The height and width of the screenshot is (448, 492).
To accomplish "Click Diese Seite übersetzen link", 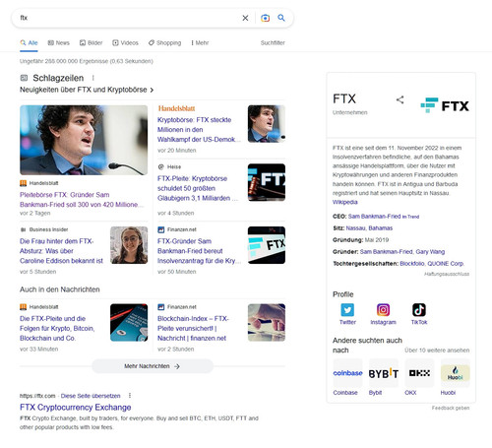I will click(x=91, y=396).
